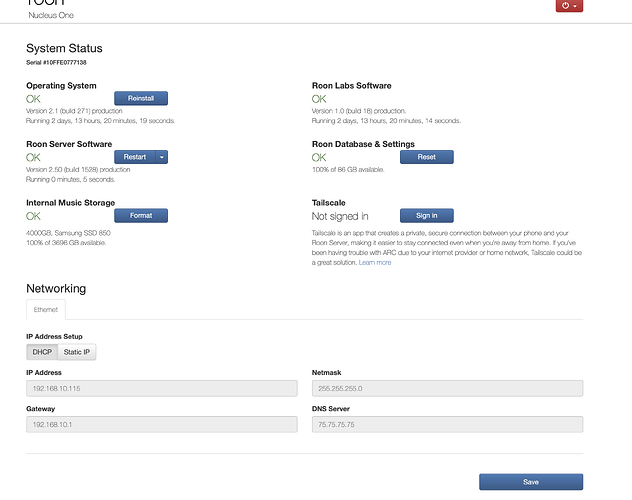The image size is (632, 500).
Task: Sign in to Tailscale
Action: (426, 216)
